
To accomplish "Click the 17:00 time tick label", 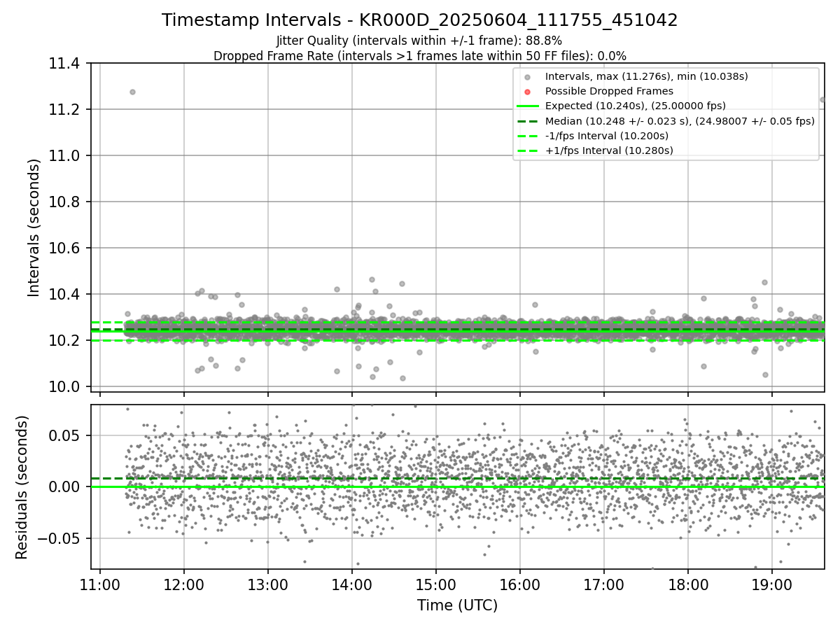I will 604,585.
